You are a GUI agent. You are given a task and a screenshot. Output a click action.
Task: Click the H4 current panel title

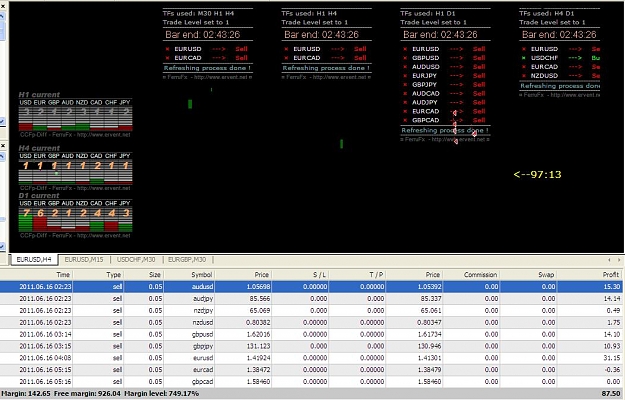click(39, 148)
